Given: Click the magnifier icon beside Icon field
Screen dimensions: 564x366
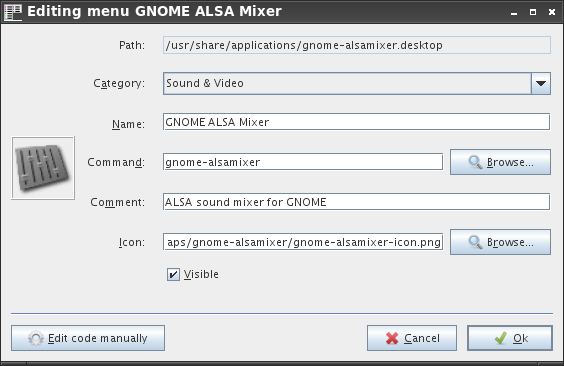Looking at the screenshot, I should point(475,242).
